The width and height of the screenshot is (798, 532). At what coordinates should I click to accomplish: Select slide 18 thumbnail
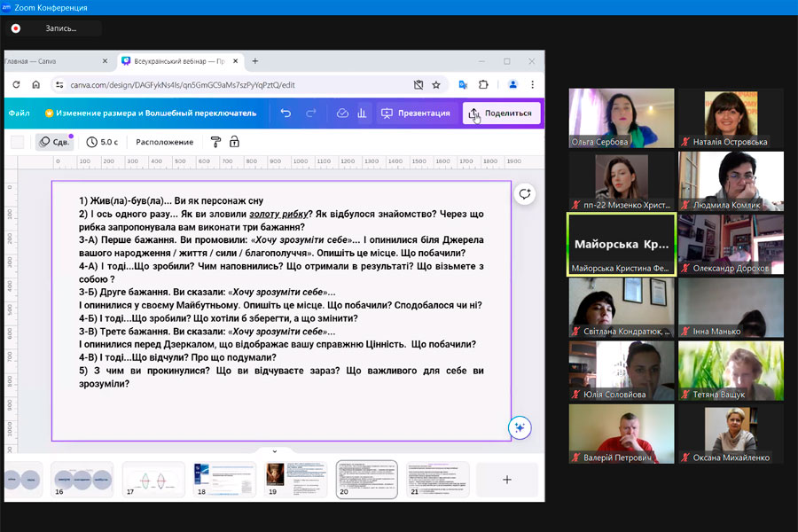224,480
